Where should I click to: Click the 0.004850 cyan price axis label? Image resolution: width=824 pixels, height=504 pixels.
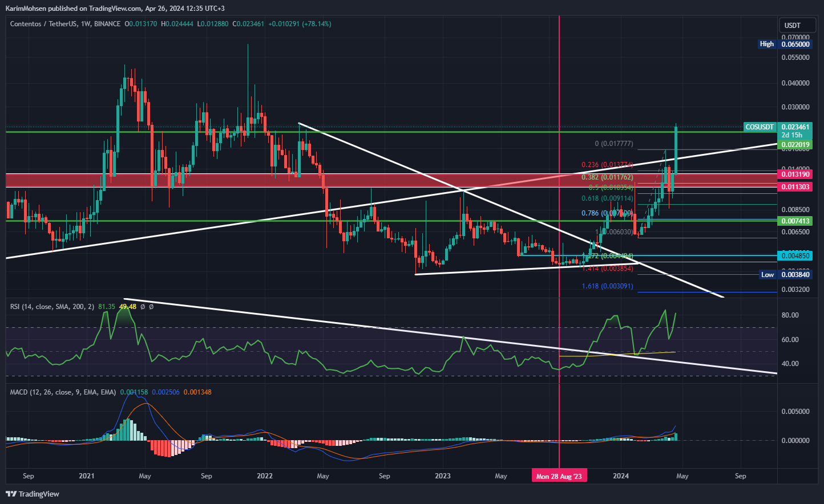pyautogui.click(x=795, y=256)
